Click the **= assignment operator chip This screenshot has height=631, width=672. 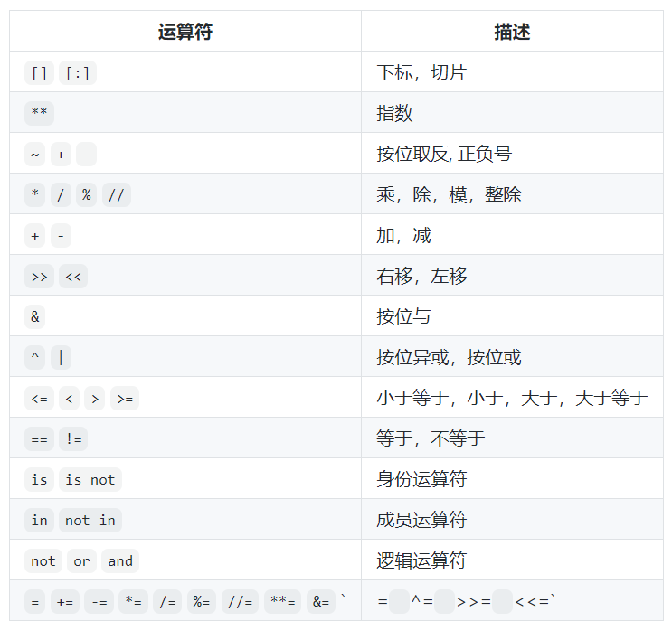pos(283,602)
